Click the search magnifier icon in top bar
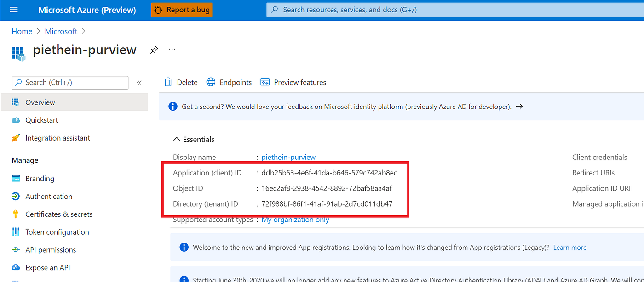The image size is (644, 282). 275,10
